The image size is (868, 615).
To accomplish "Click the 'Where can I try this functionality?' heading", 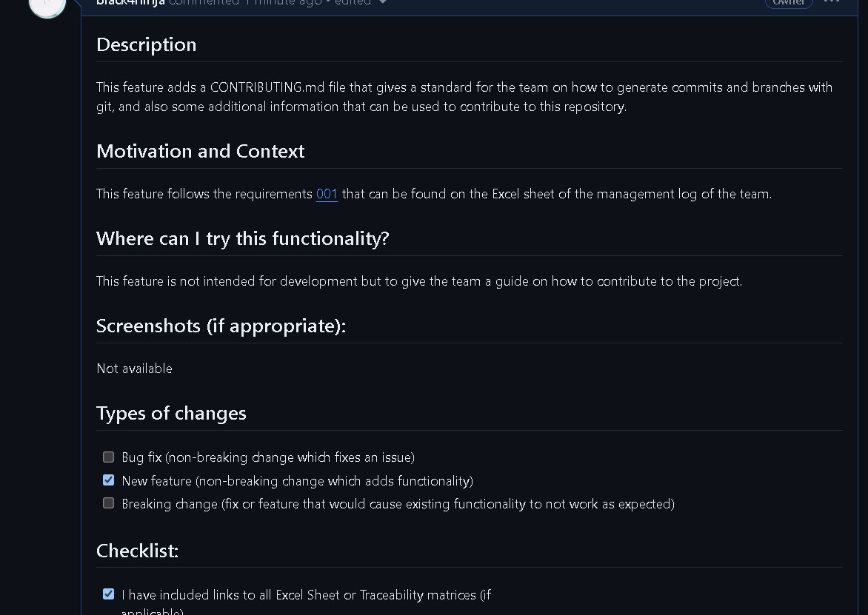I will click(x=243, y=238).
